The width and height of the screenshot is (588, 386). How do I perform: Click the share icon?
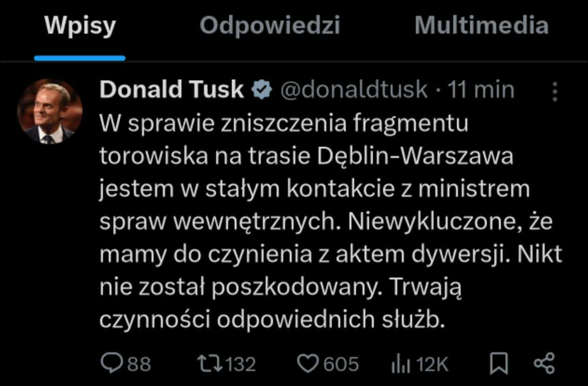(544, 364)
